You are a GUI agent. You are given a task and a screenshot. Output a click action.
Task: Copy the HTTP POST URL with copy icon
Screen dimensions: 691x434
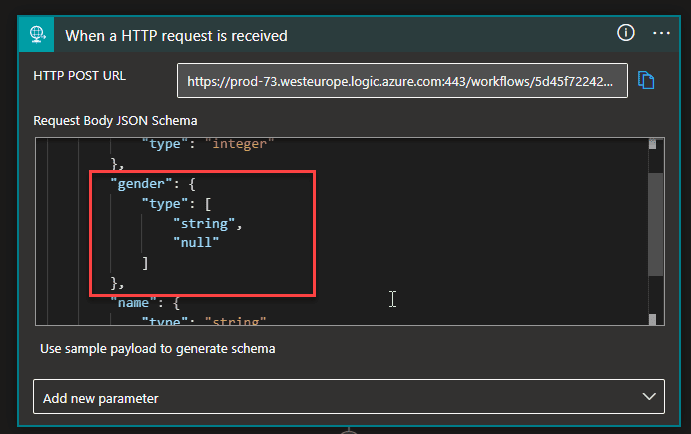click(x=646, y=80)
